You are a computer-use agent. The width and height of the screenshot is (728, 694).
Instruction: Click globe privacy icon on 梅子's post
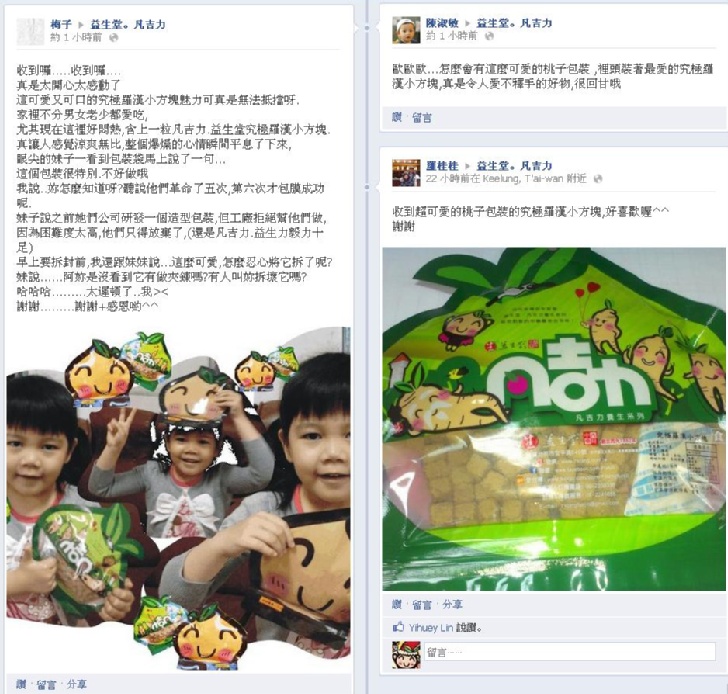point(113,38)
